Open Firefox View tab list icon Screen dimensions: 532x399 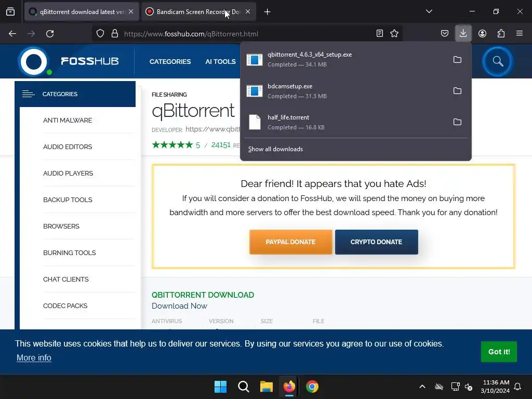click(10, 12)
